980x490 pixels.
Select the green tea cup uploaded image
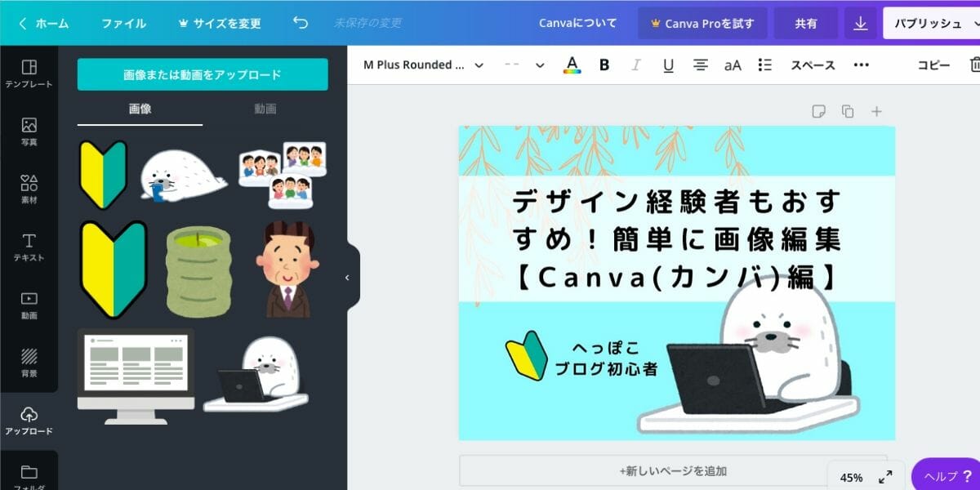pyautogui.click(x=198, y=271)
